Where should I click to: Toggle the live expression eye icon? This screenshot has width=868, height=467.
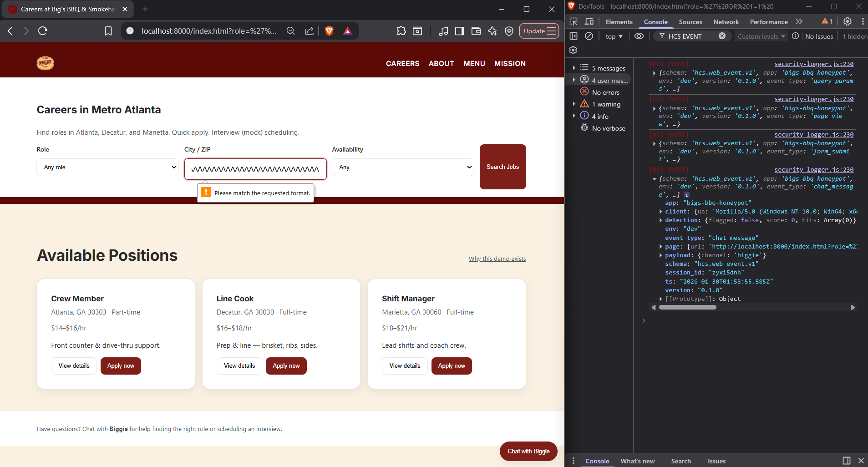coord(639,36)
